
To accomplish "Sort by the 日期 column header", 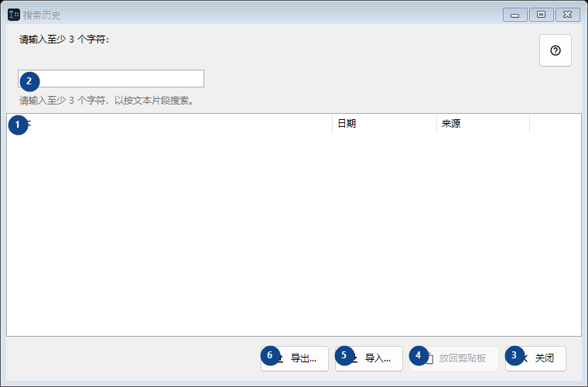I will click(385, 123).
